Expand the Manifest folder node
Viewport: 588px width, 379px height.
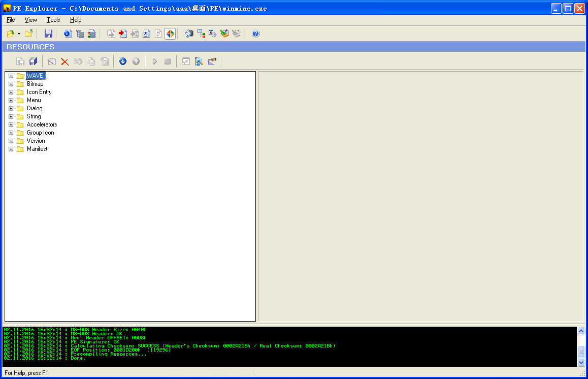[x=11, y=149]
